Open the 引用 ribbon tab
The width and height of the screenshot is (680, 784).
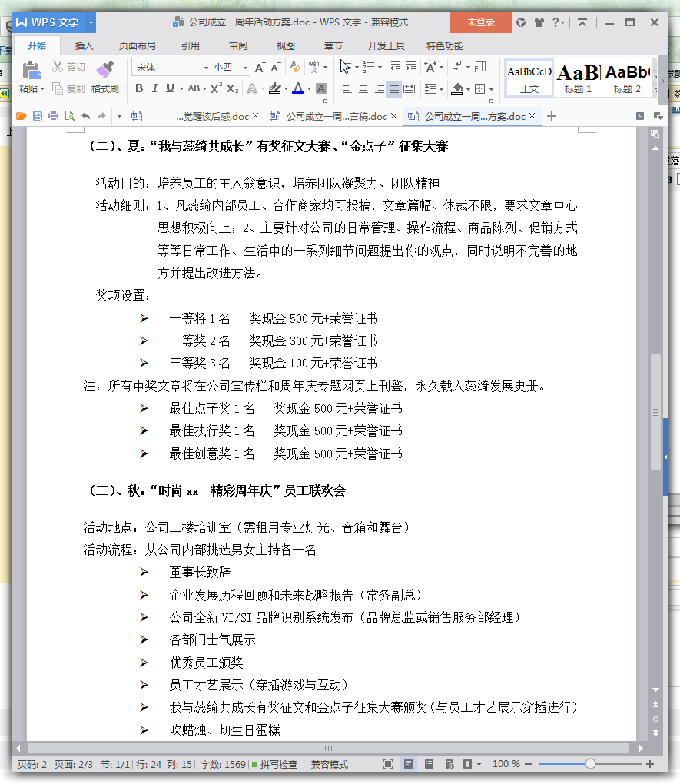click(x=190, y=46)
